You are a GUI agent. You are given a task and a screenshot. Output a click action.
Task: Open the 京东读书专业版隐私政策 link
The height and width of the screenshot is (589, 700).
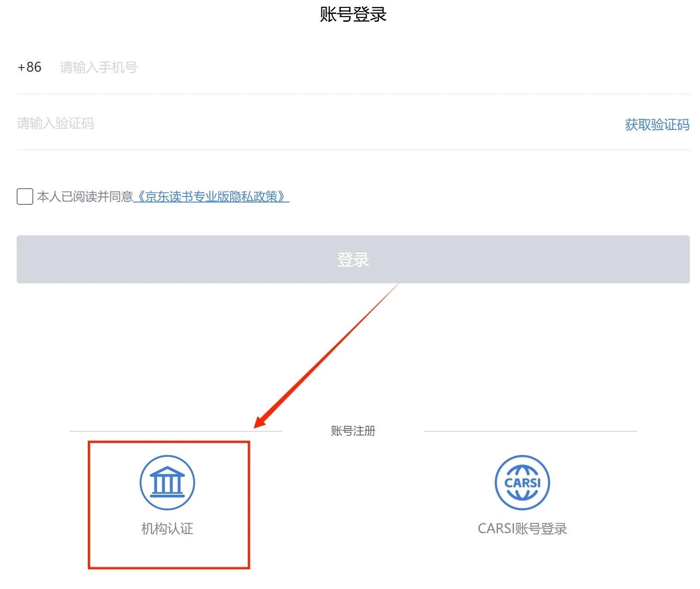[x=211, y=196]
